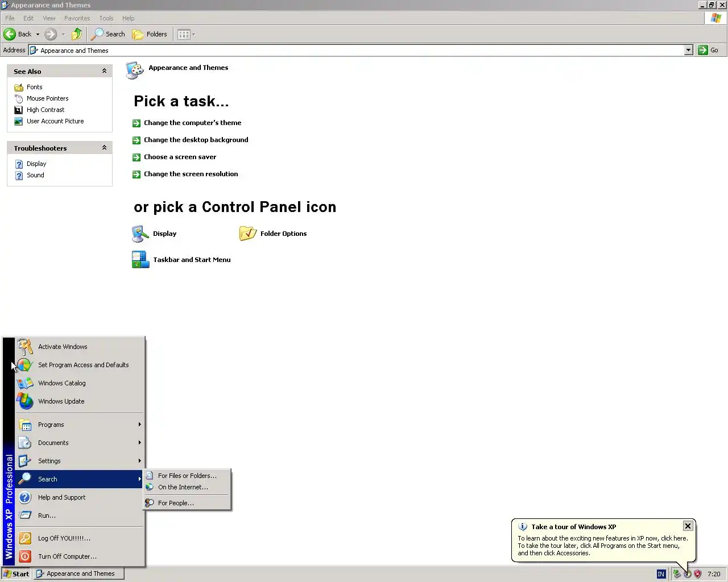This screenshot has height=582, width=728.
Task: Select For People... search option
Action: pos(187,503)
